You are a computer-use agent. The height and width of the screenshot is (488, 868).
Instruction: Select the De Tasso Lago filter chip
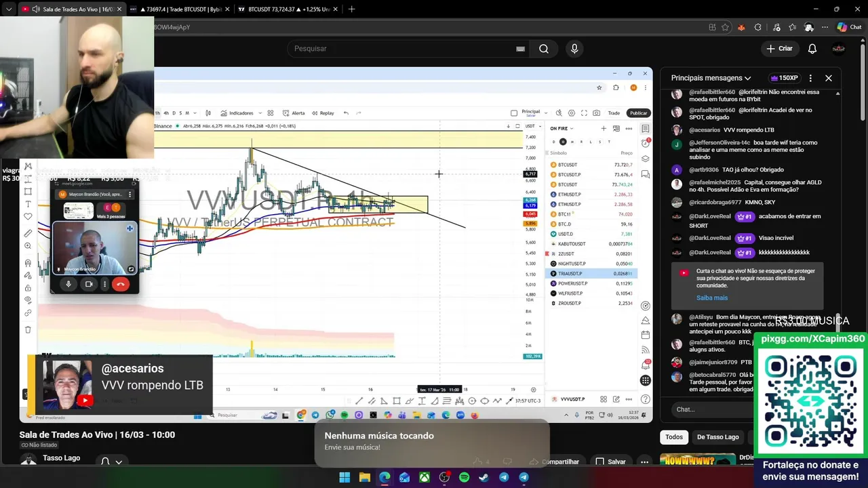coord(717,437)
